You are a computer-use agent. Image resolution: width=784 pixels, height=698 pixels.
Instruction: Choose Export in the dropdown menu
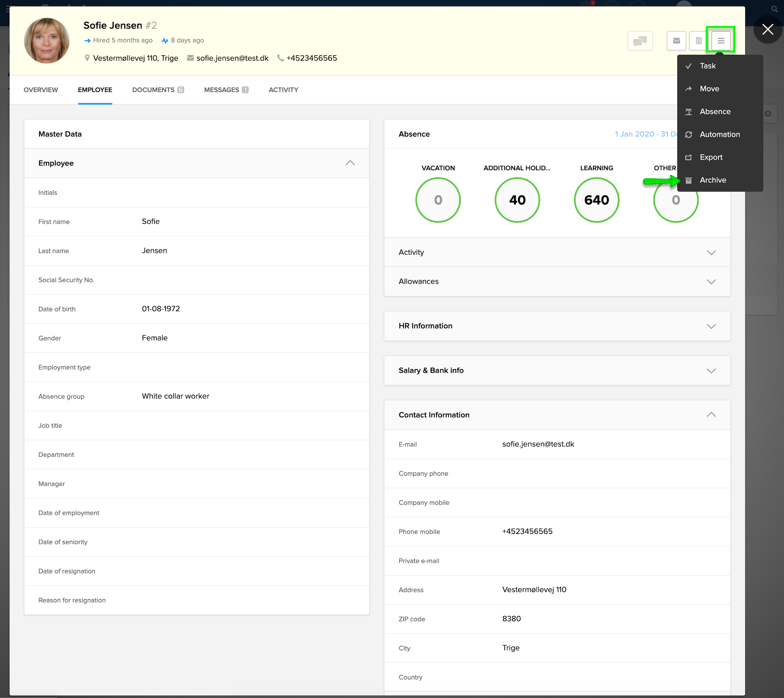[711, 157]
